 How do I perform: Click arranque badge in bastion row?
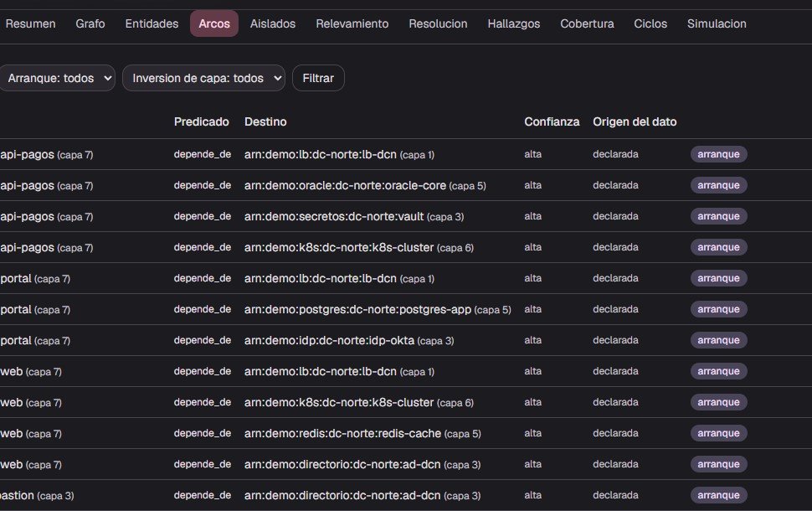[718, 495]
